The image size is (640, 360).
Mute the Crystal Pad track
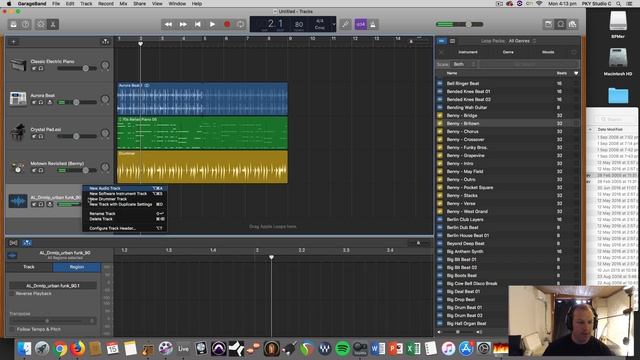[x=34, y=136]
